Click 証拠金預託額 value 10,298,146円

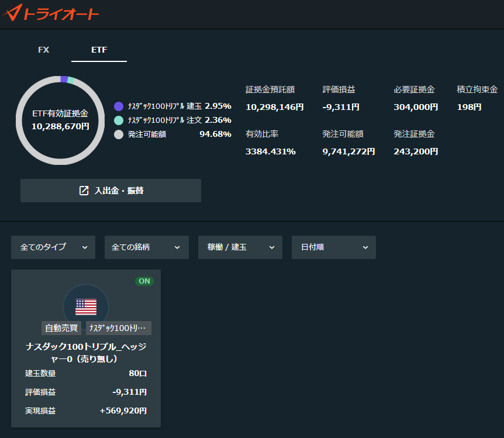tap(275, 107)
